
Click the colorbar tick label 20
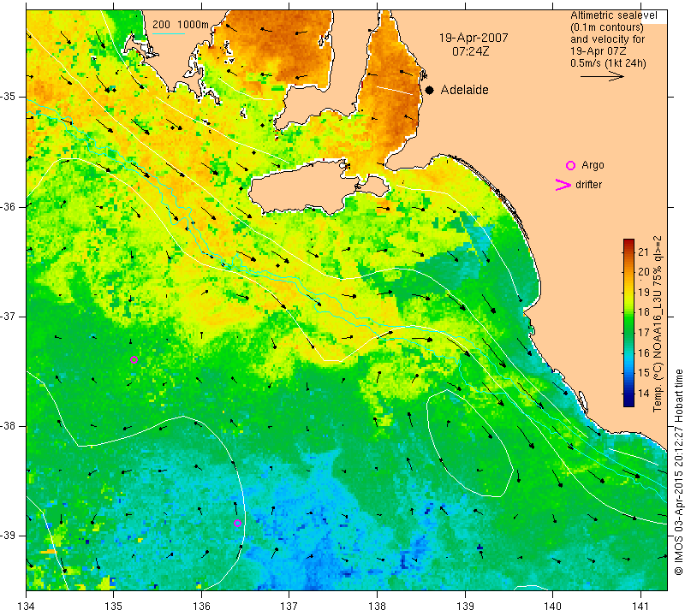coord(644,271)
